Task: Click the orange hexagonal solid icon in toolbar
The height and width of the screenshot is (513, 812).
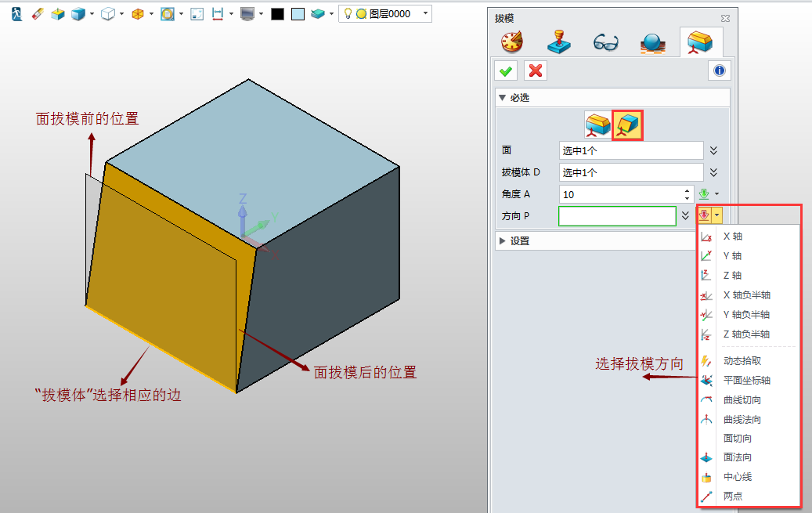Action: point(138,14)
